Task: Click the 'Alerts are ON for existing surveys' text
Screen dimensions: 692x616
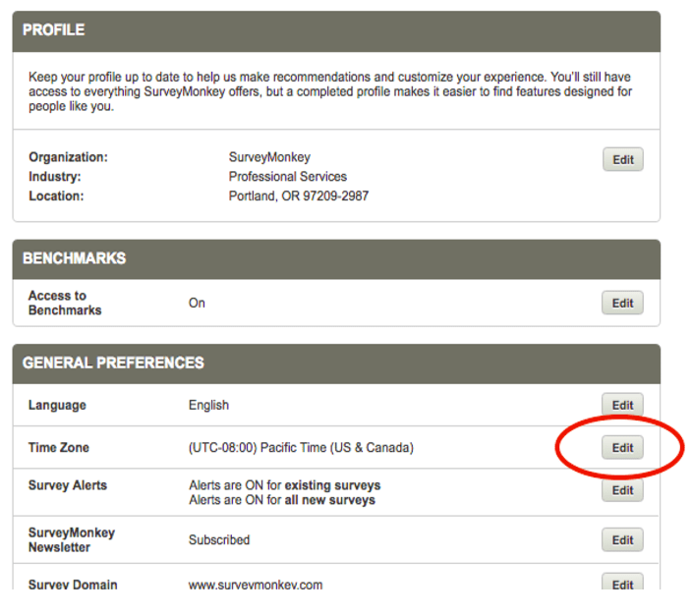Action: click(284, 485)
